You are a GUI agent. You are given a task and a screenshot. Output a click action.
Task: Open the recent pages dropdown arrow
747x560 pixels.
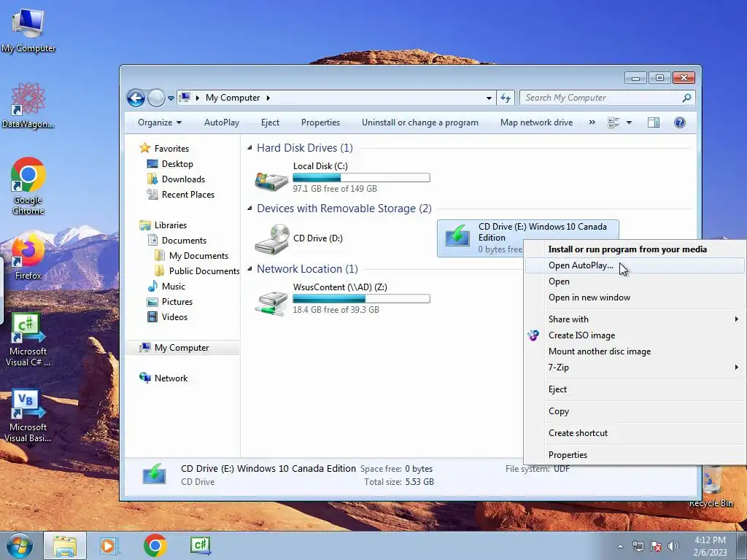click(x=171, y=98)
